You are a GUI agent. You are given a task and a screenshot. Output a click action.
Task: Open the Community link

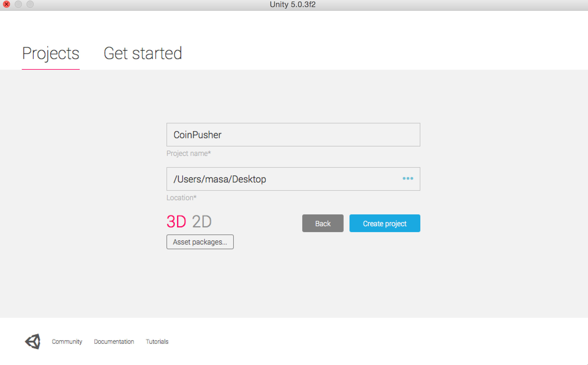pyautogui.click(x=67, y=342)
